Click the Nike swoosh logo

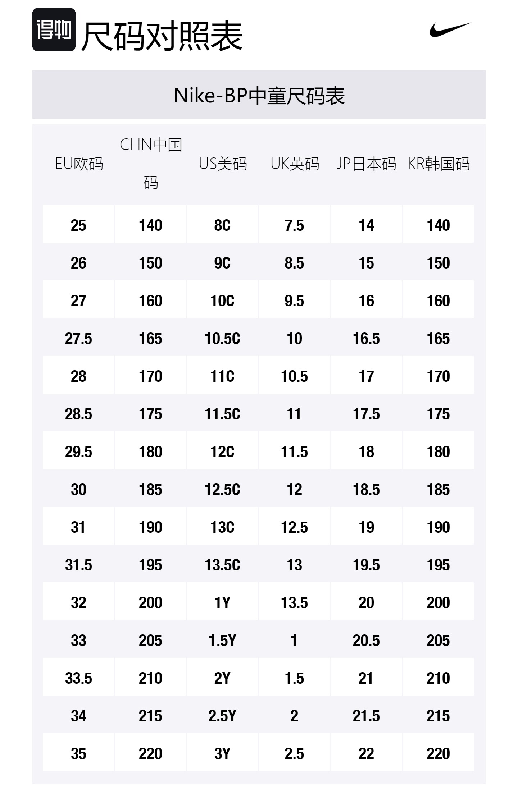pyautogui.click(x=450, y=29)
